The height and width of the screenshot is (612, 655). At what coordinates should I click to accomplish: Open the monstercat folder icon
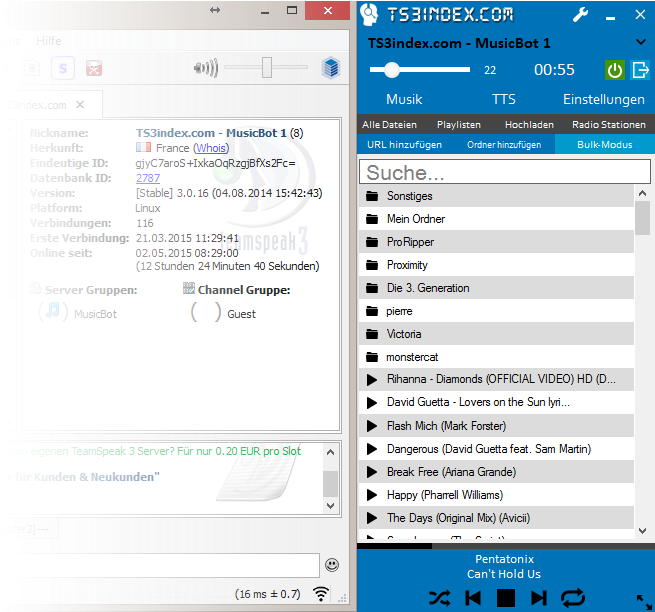(x=372, y=357)
